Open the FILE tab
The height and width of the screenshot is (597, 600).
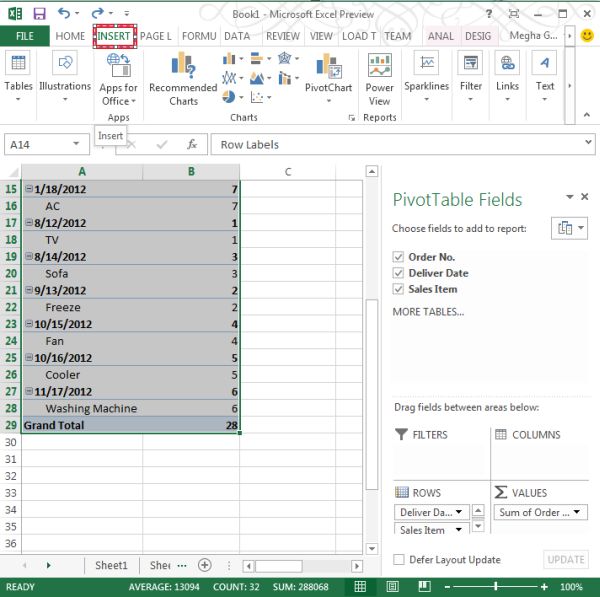pyautogui.click(x=24, y=36)
